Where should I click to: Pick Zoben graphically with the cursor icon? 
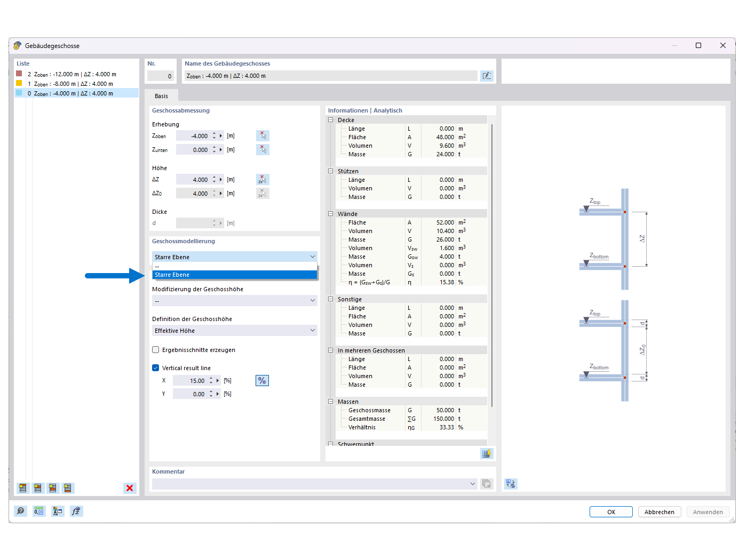pyautogui.click(x=263, y=135)
